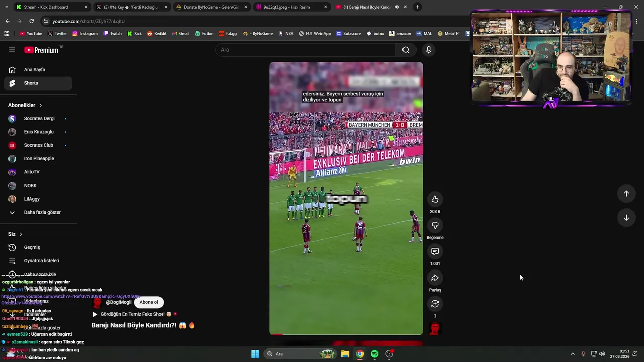This screenshot has height=362, width=644.
Task: Mute the tab via speaker icon on YouTube tab
Action: point(397,7)
